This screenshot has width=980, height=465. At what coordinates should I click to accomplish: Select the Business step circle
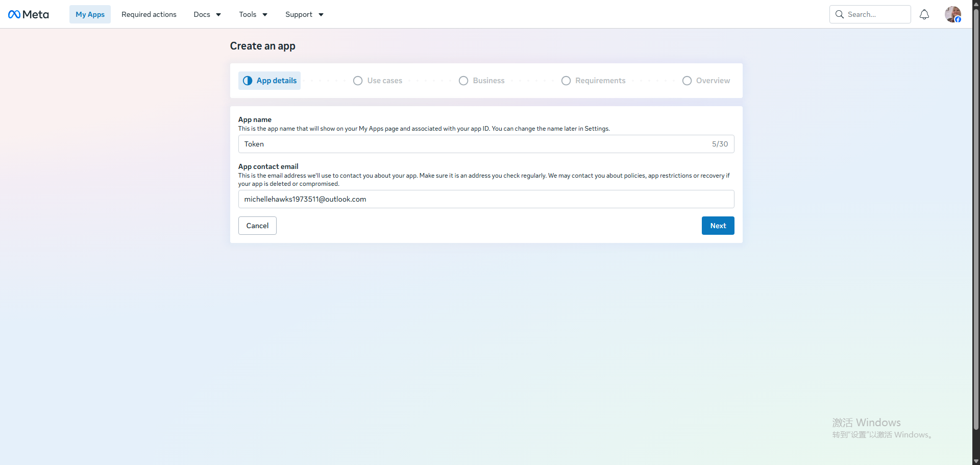coord(463,81)
